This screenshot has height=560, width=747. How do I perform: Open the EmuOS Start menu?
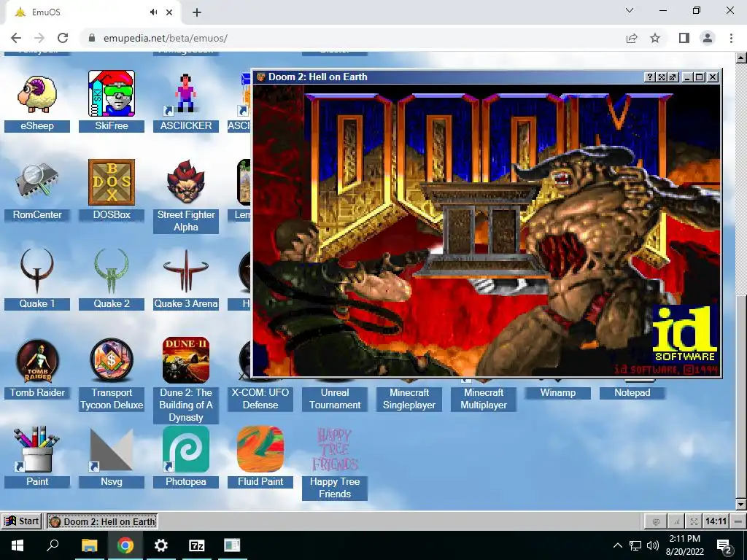(21, 521)
